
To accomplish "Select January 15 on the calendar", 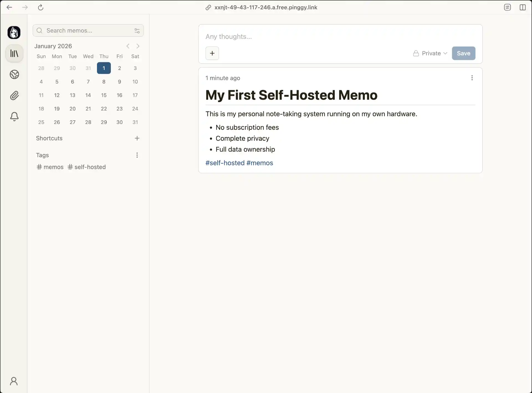I will point(104,95).
